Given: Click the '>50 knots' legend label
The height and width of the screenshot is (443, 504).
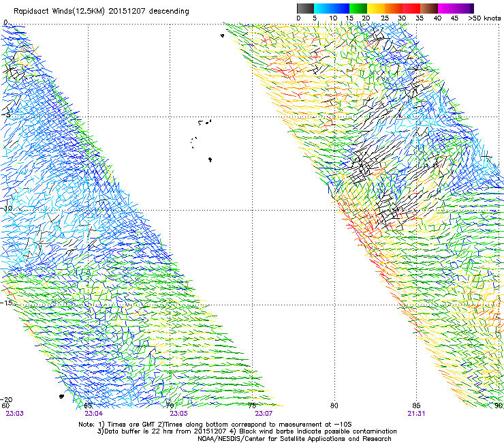Looking at the screenshot, I should coord(484,18).
